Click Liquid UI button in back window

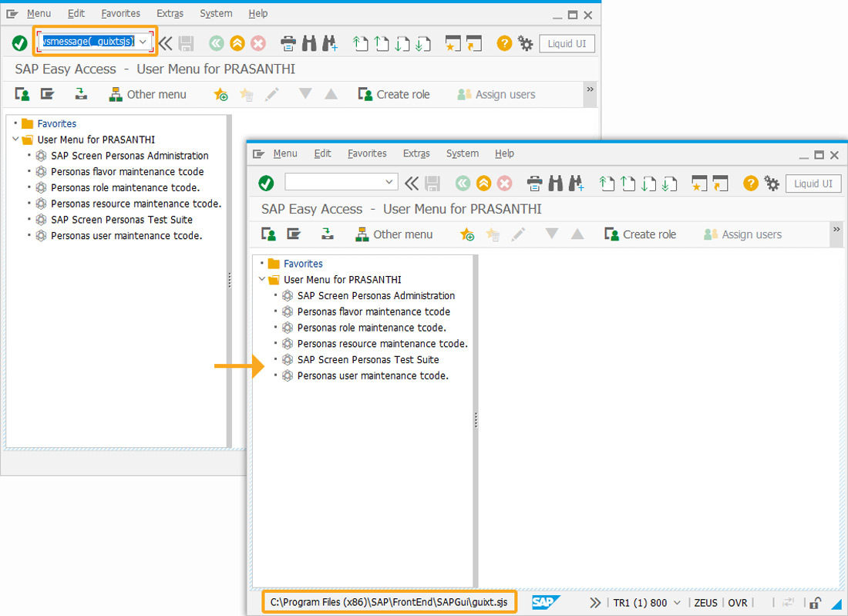pos(567,44)
